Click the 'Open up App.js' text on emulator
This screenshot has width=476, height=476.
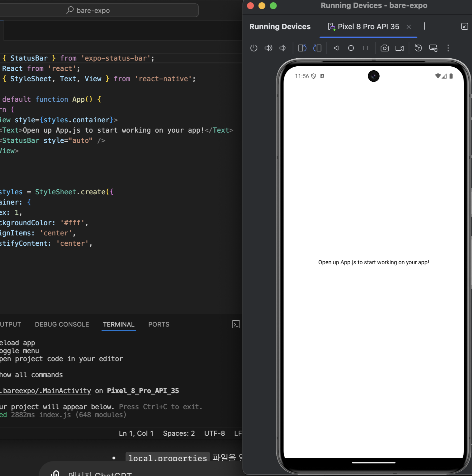tap(373, 262)
